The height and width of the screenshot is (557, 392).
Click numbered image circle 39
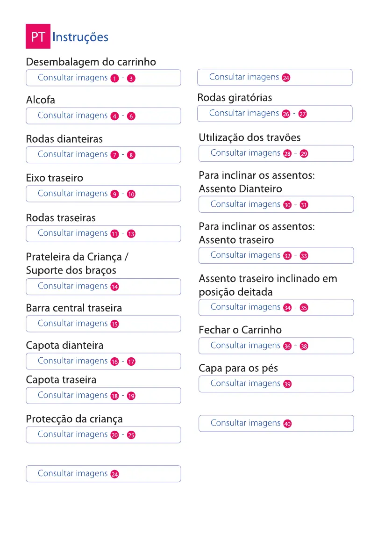point(287,384)
